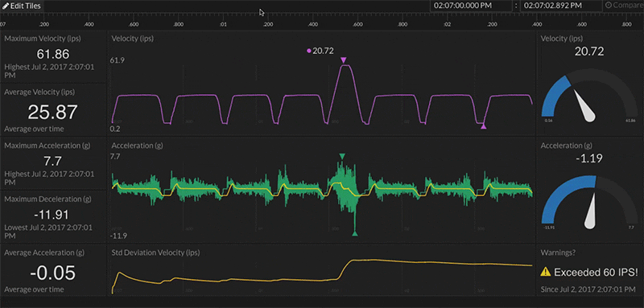644x308 pixels.
Task: Select the Maximum Deceleration -11.91 tile
Action: (53, 217)
